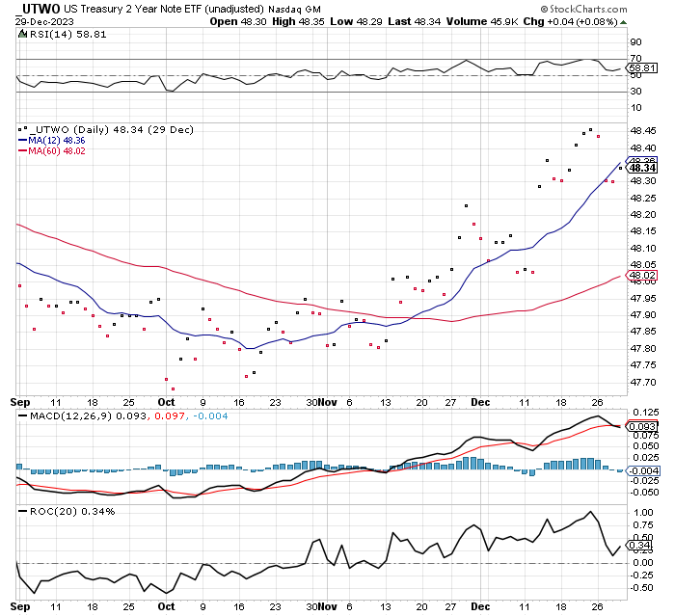Click the MA(12) blue legend line
675x616 pixels.
(22, 141)
